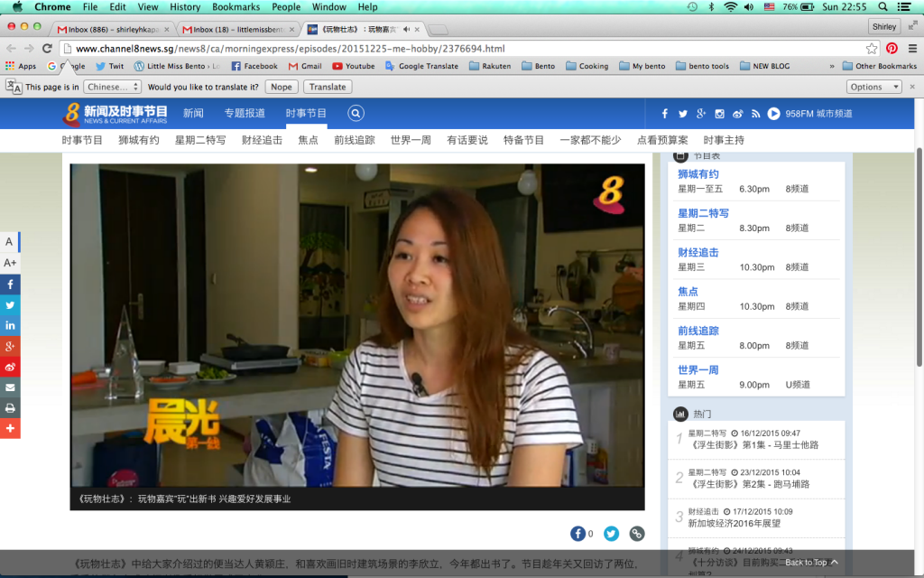924x578 pixels.
Task: Open the Rakuten bookmarks folder
Action: pyautogui.click(x=490, y=66)
